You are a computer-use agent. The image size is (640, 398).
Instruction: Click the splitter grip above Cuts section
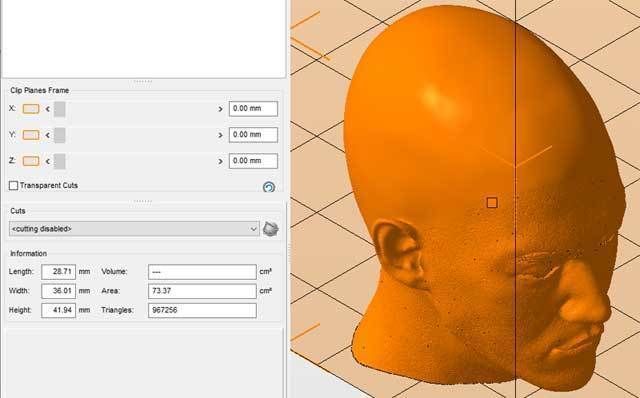click(143, 201)
